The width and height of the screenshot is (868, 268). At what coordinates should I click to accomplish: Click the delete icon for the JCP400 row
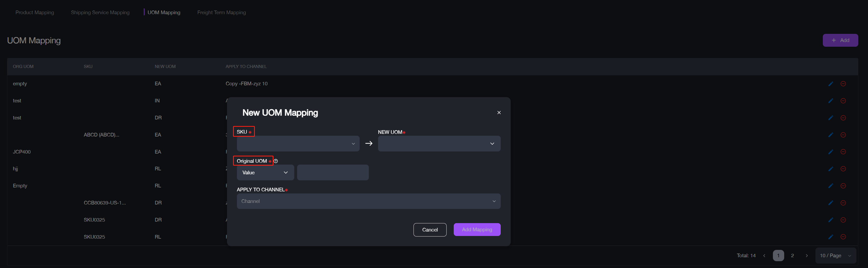[x=843, y=152]
